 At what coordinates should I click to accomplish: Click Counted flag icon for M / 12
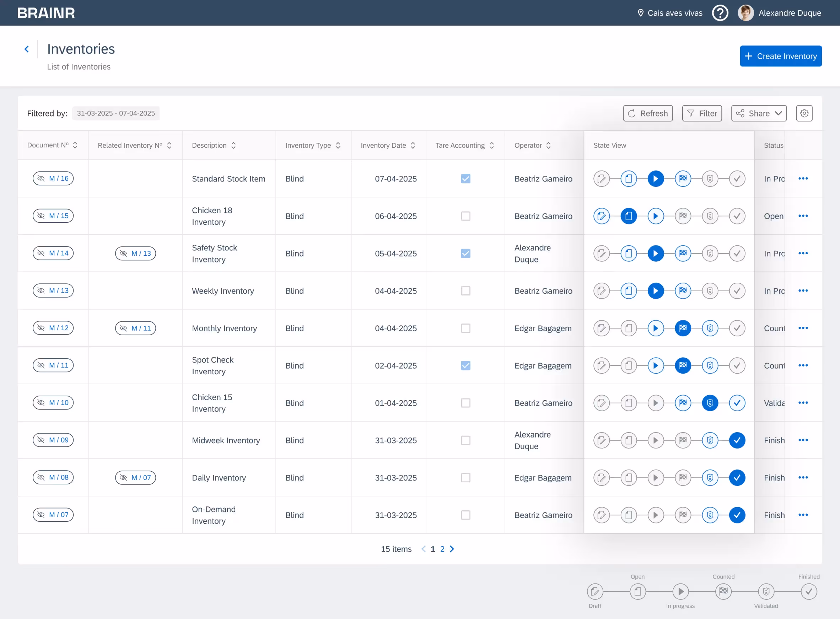(683, 328)
